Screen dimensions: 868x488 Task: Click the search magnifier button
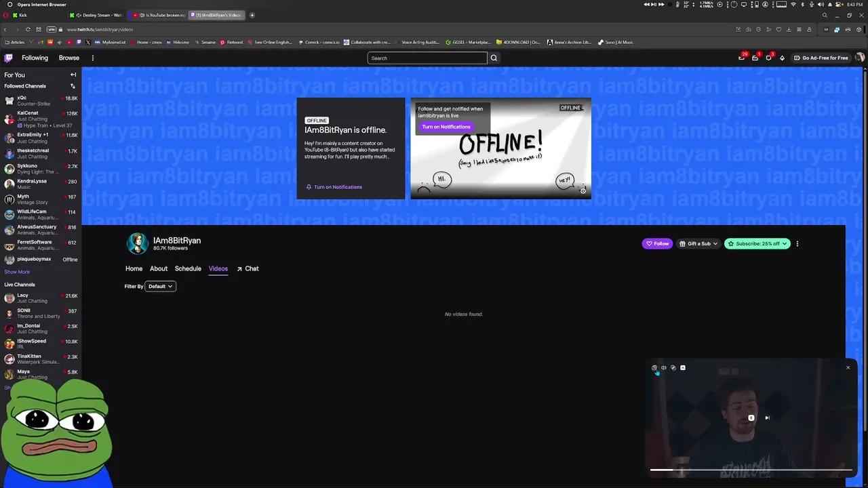tap(494, 58)
